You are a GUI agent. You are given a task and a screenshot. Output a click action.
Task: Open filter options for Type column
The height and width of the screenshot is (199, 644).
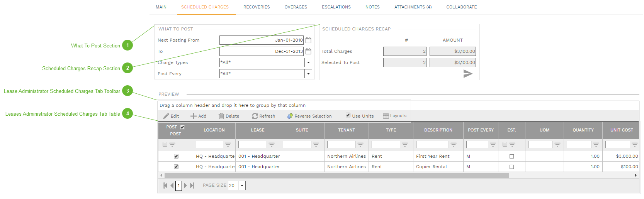(x=405, y=145)
